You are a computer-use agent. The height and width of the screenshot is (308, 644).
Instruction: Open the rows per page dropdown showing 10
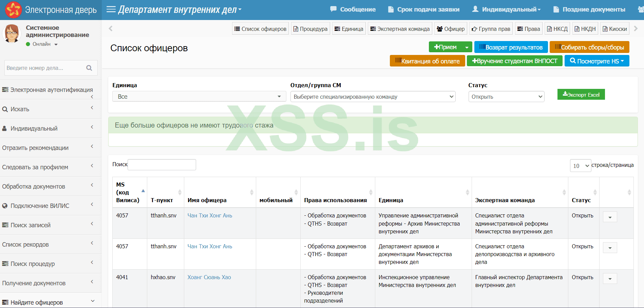point(580,166)
